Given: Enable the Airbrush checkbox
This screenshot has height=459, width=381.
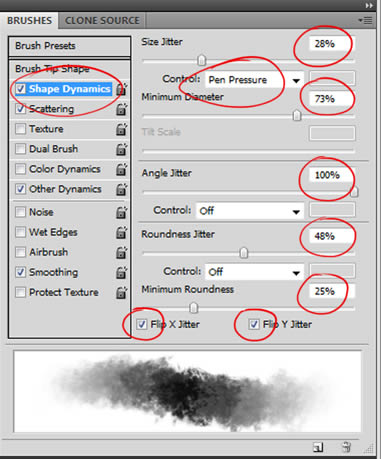Looking at the screenshot, I should (21, 252).
